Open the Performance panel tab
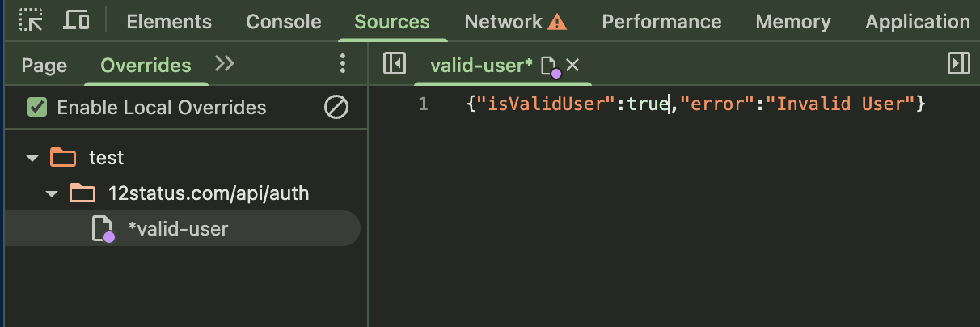The width and height of the screenshot is (980, 327). pyautogui.click(x=661, y=22)
